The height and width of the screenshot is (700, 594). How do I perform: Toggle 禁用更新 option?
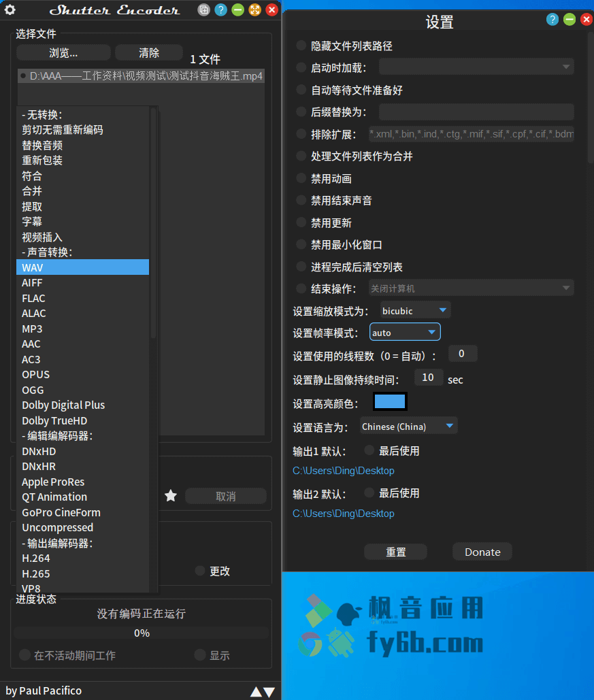coord(301,222)
